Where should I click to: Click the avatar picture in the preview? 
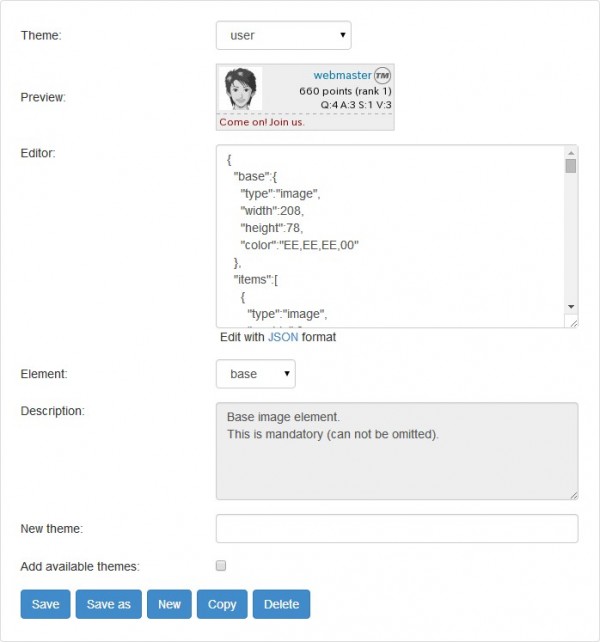(240, 89)
